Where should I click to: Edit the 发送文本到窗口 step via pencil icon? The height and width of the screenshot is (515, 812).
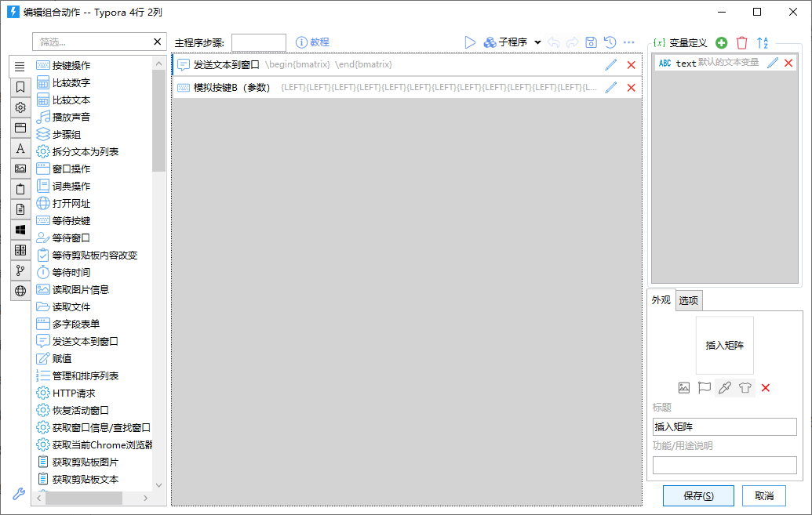click(611, 66)
